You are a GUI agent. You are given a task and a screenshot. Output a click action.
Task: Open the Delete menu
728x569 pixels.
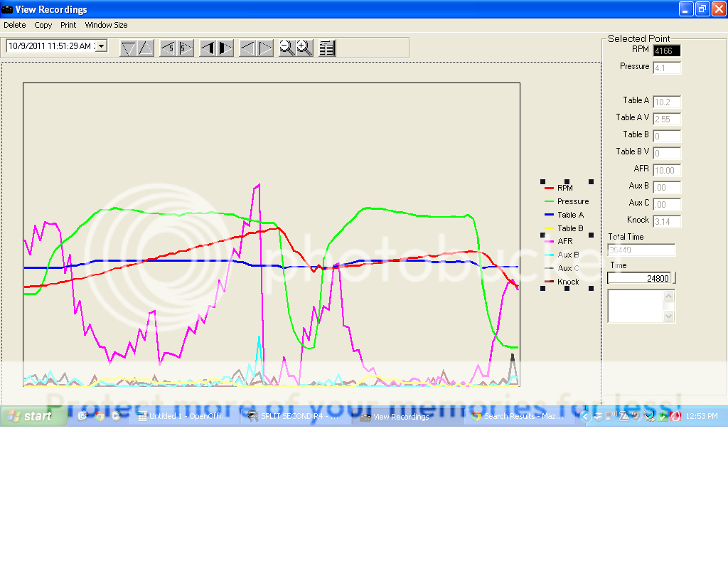tap(14, 25)
